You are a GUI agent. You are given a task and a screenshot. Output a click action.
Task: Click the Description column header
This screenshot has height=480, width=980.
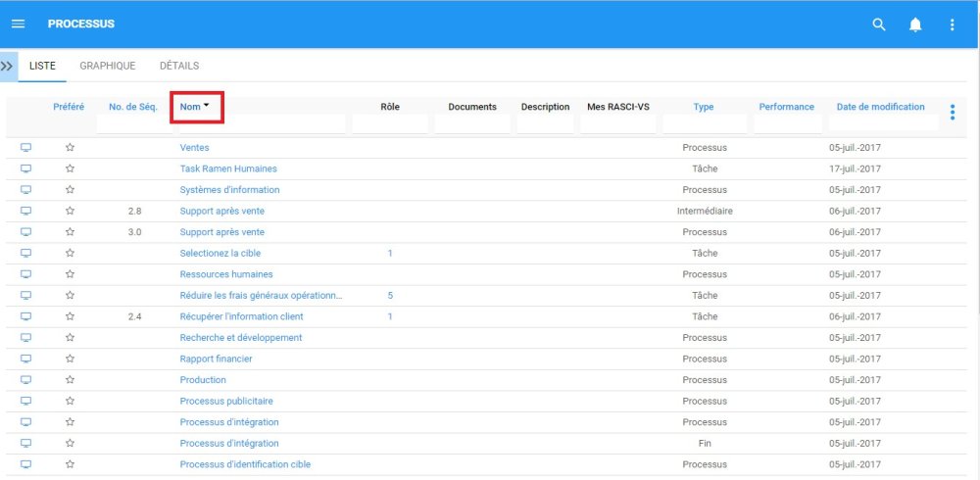[x=545, y=107]
